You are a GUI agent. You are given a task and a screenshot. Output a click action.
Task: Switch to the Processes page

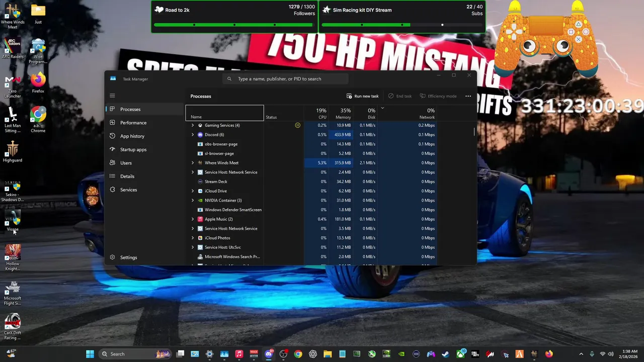145,109
